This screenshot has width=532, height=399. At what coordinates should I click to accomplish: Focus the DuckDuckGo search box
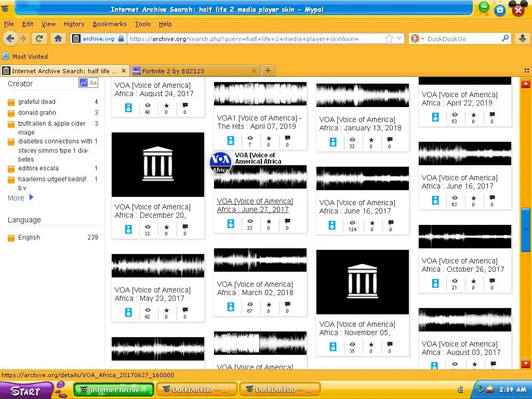463,38
